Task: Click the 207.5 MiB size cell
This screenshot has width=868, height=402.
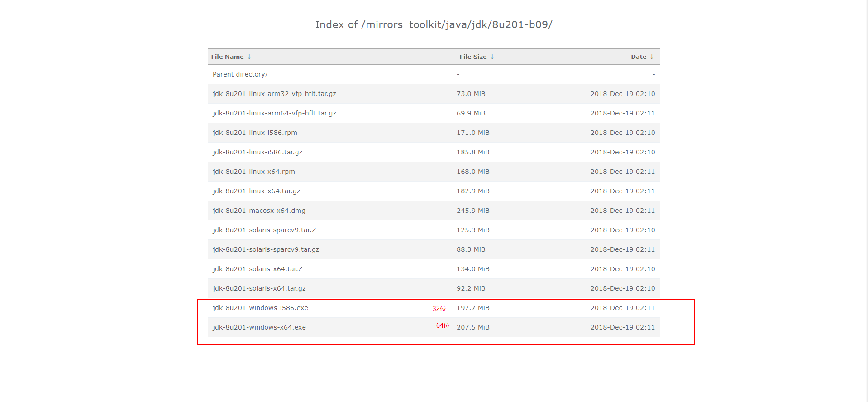Action: pos(473,327)
